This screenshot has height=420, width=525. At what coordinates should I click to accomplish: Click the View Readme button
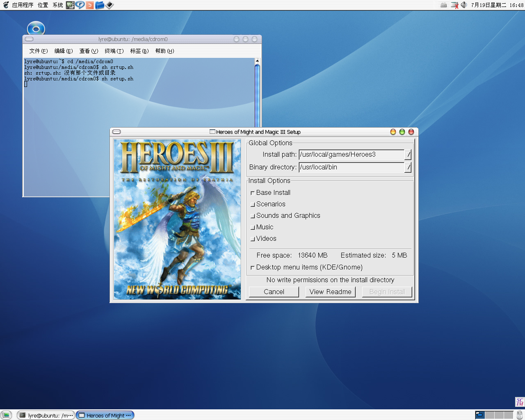(x=330, y=292)
